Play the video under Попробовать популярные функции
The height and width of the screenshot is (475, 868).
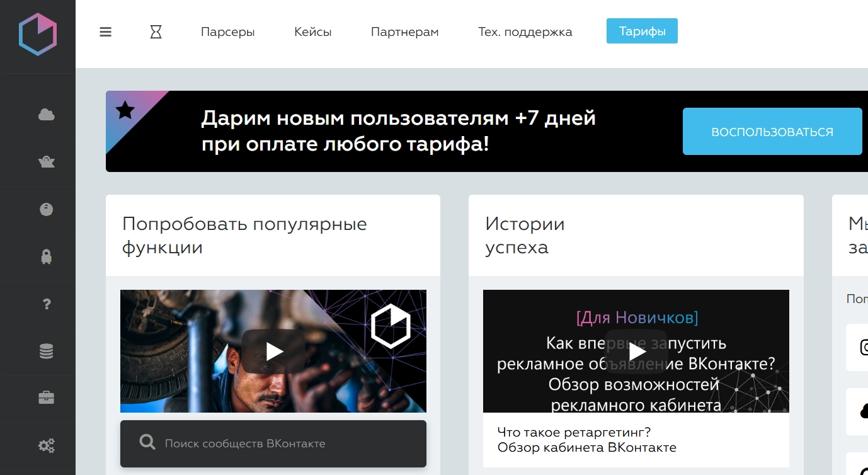coord(273,351)
